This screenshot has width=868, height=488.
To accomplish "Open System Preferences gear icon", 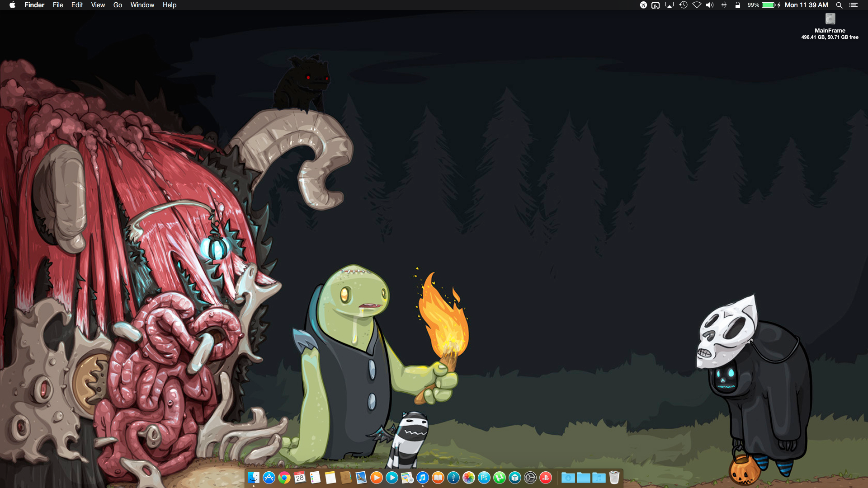I will click(530, 478).
